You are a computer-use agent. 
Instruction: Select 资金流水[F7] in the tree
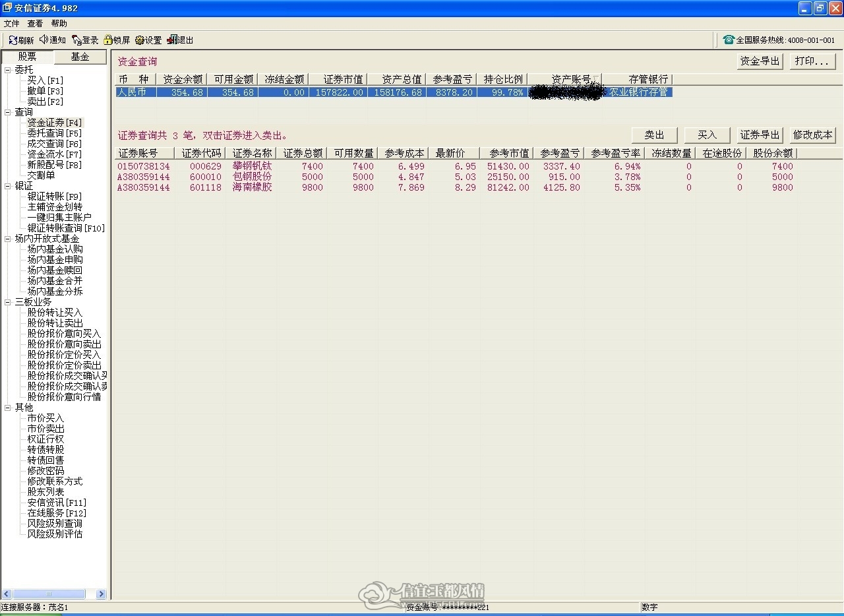point(55,154)
